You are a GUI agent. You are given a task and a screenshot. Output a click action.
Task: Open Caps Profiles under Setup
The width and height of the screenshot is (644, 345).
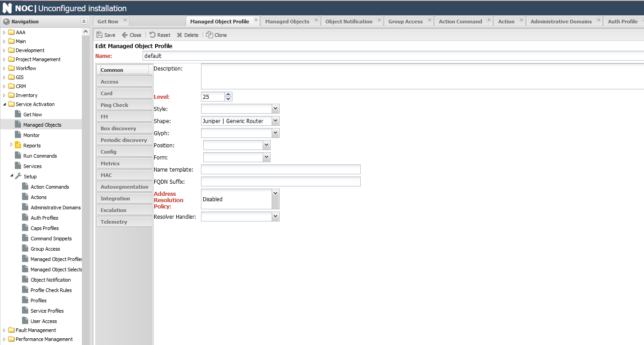(45, 228)
